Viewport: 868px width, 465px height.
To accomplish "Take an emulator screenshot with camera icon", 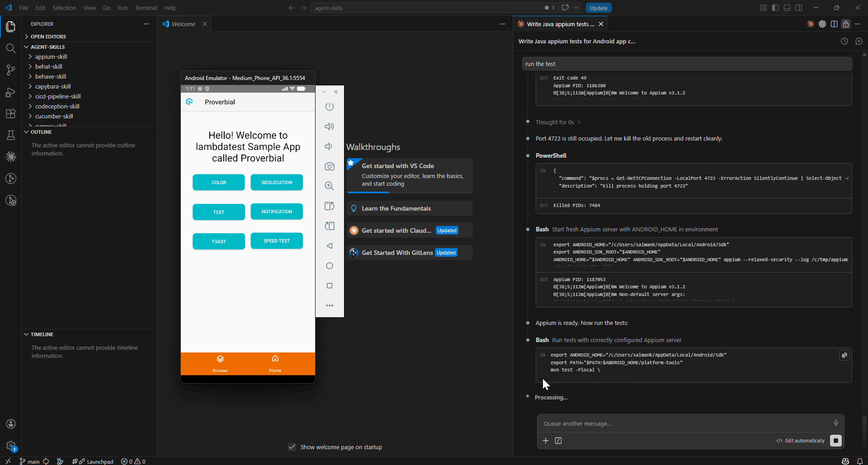I will tap(330, 166).
